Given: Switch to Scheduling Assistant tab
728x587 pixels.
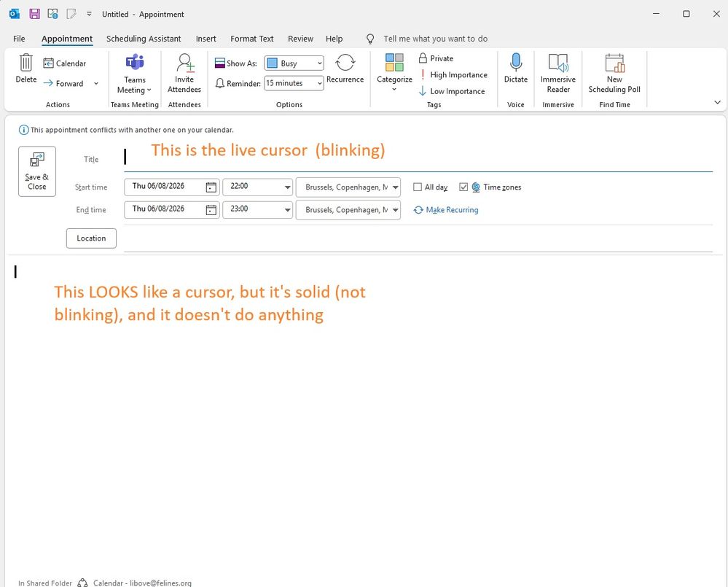Looking at the screenshot, I should [x=144, y=39].
